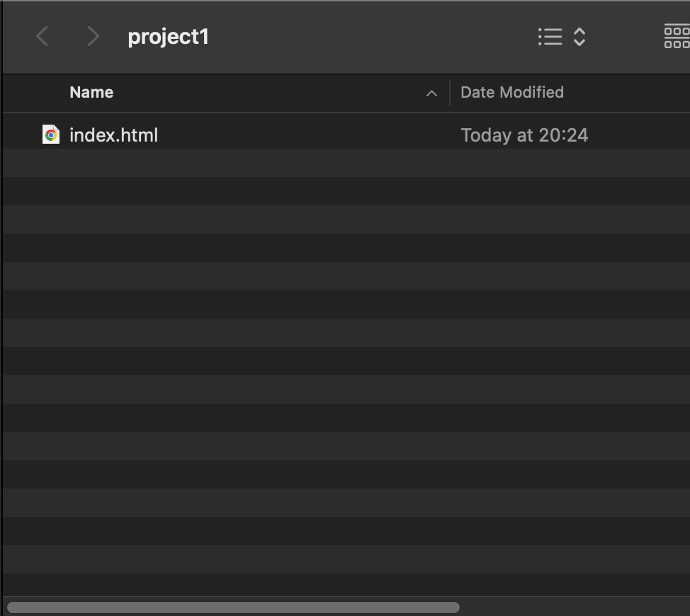Toggle sort direction chevron in Name column
Viewport: 690px width, 616px height.
(431, 93)
